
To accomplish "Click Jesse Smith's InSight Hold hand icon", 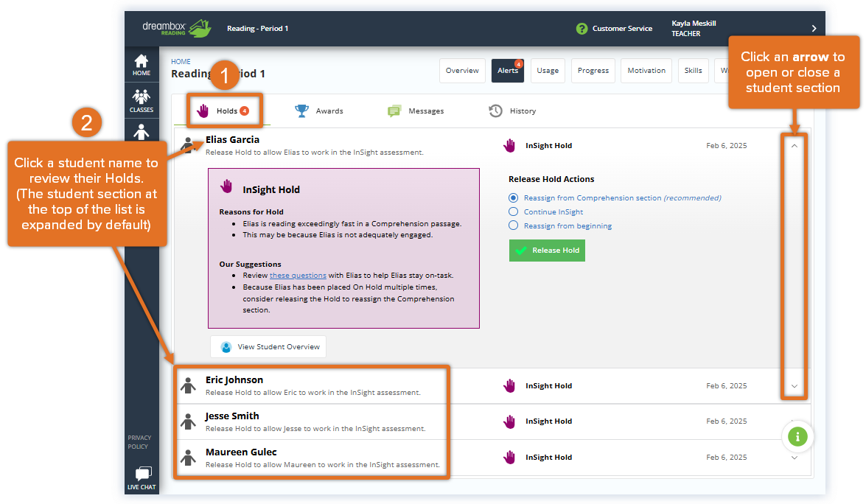I will click(509, 421).
